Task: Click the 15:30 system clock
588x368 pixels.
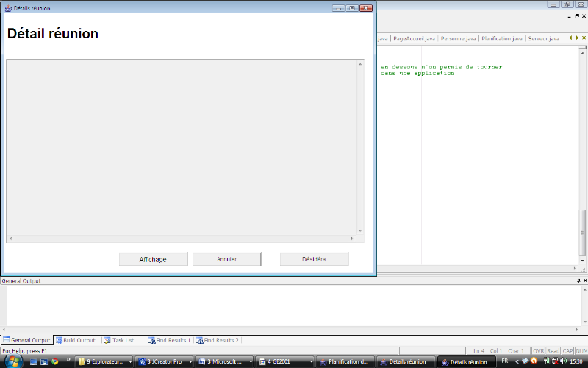Action: 576,361
